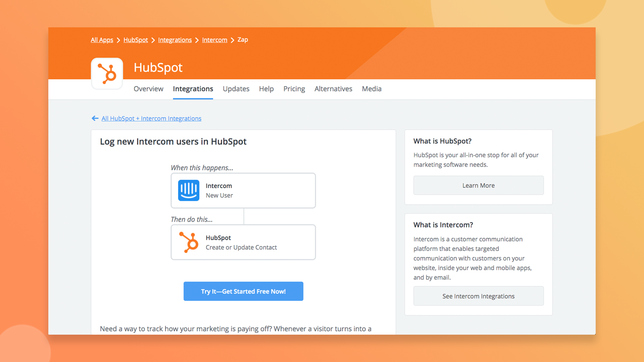Go to the Pricing tab
Screen dimensions: 644x362
(294, 89)
